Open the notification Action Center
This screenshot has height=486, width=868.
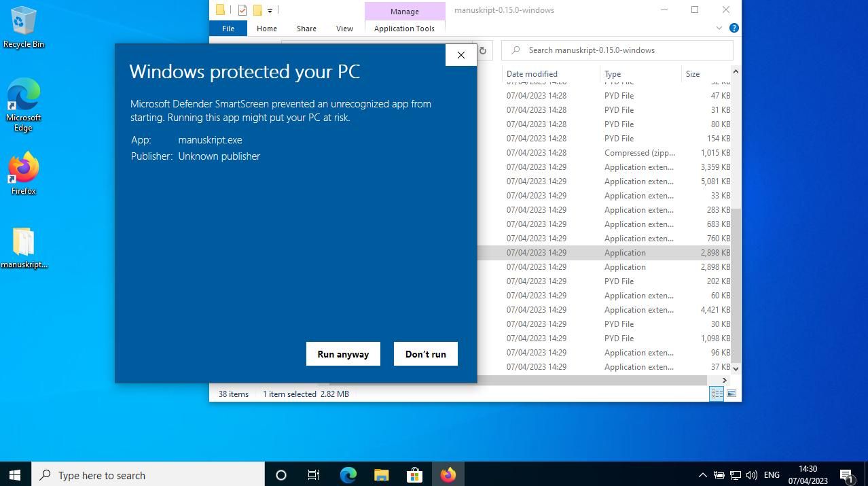(847, 475)
